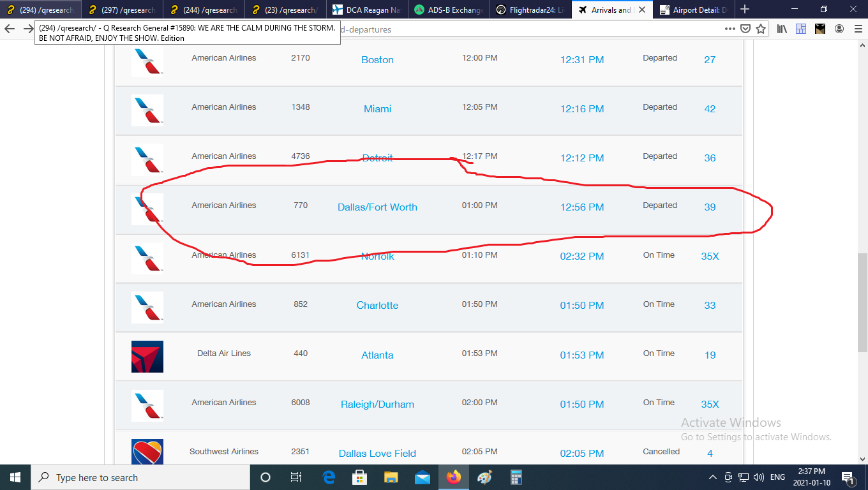Switch to (297) /qresearch tab
Image resolution: width=868 pixels, height=490 pixels.
[x=123, y=10]
